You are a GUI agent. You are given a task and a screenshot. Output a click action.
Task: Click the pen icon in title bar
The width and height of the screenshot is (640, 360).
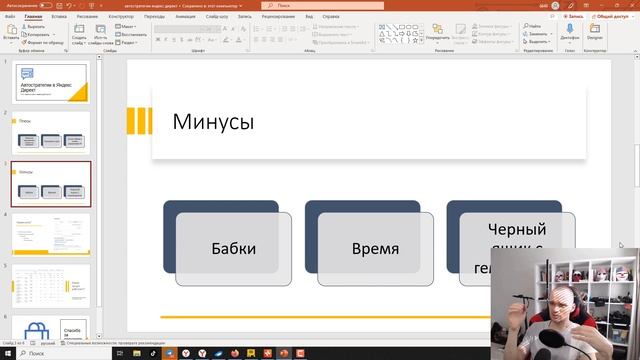point(571,6)
